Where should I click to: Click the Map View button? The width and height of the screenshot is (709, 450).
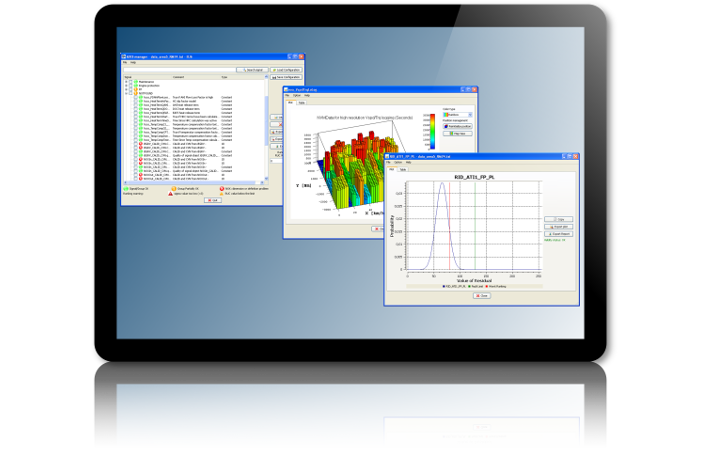tap(457, 135)
